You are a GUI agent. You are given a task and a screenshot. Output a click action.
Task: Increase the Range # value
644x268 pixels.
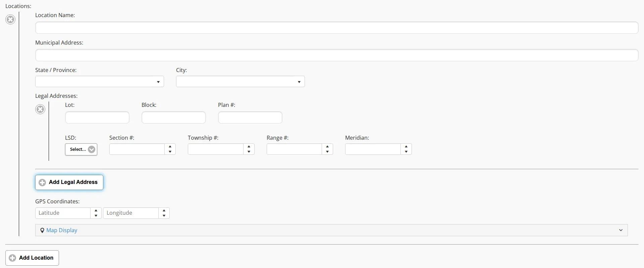click(x=327, y=147)
